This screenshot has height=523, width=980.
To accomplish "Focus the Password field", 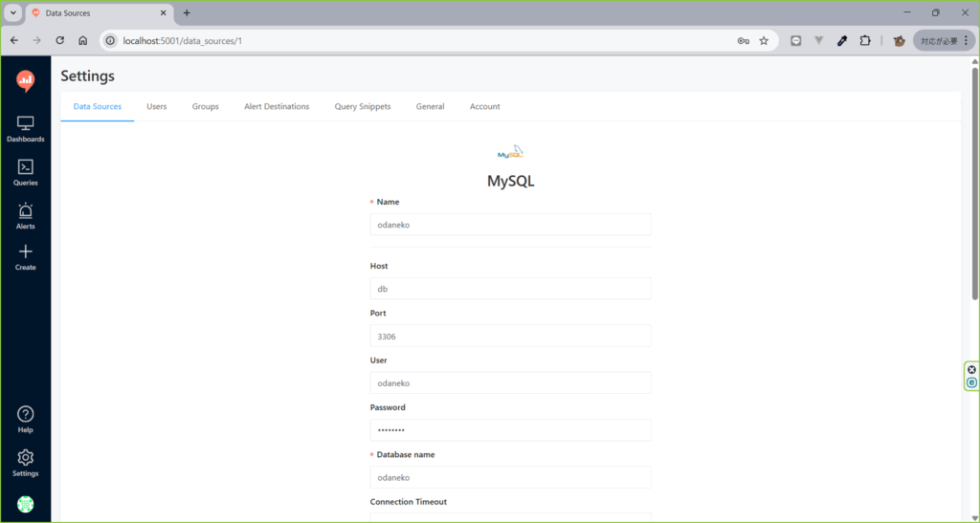I will tap(510, 430).
